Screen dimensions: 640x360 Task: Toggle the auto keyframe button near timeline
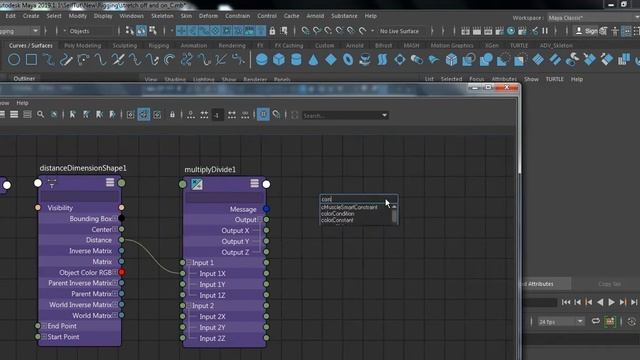pyautogui.click(x=610, y=321)
